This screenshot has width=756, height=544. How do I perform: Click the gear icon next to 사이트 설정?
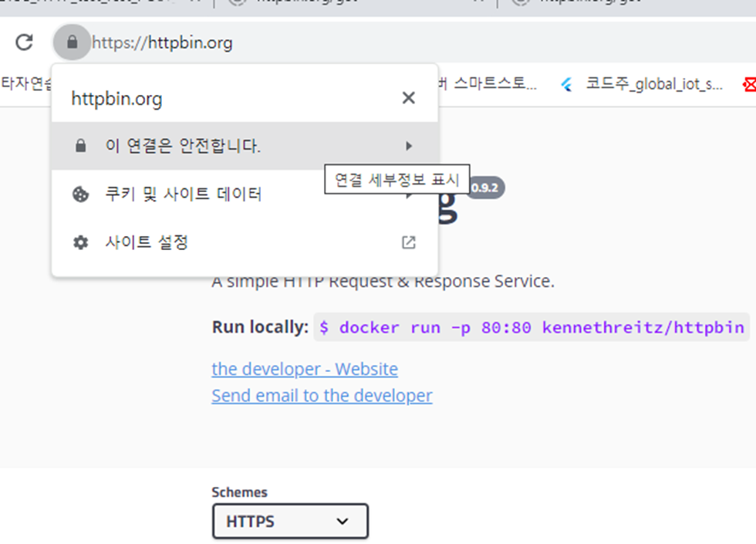80,242
